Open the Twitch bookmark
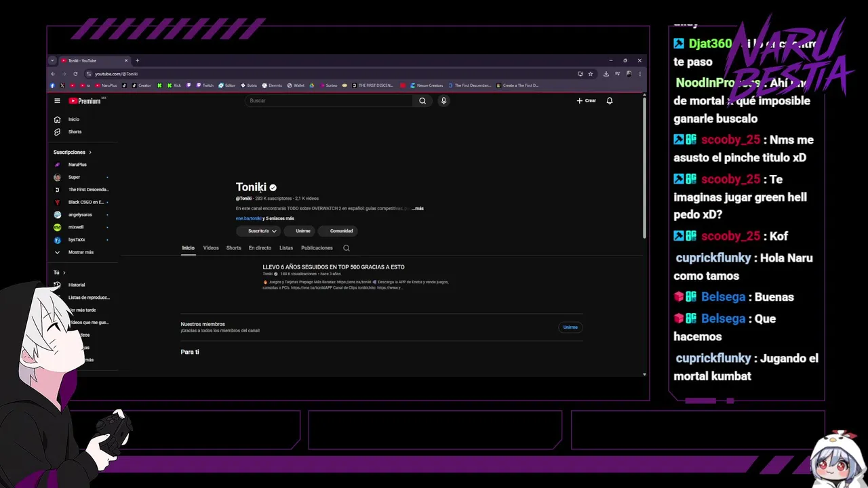 [205, 85]
